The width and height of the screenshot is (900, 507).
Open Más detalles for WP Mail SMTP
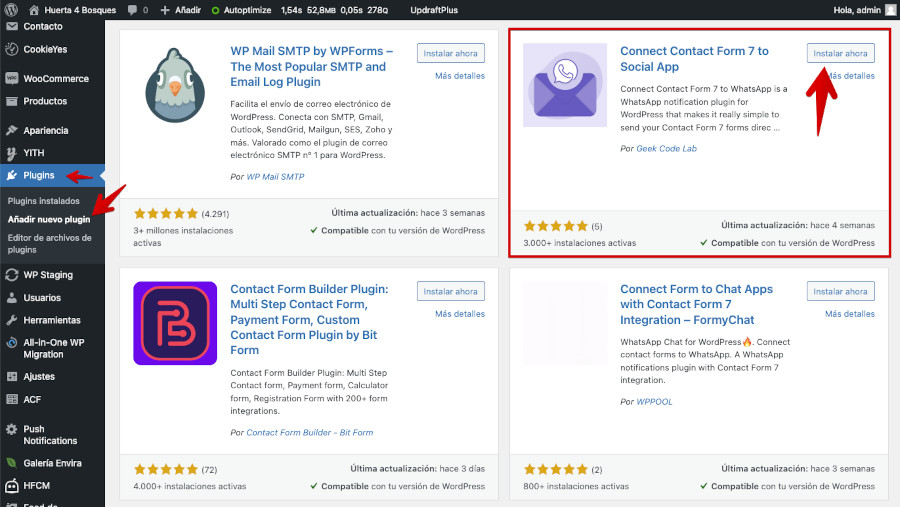460,76
